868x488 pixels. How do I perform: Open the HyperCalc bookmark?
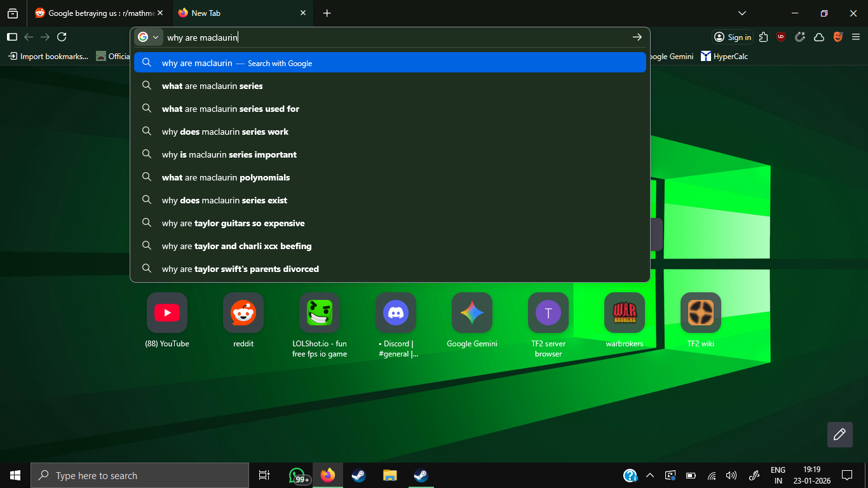coord(724,56)
